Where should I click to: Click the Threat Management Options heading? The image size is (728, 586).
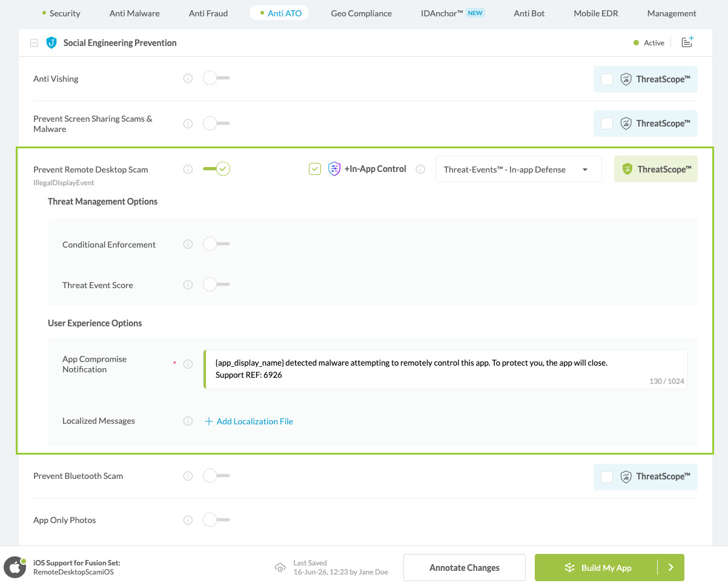coord(102,202)
